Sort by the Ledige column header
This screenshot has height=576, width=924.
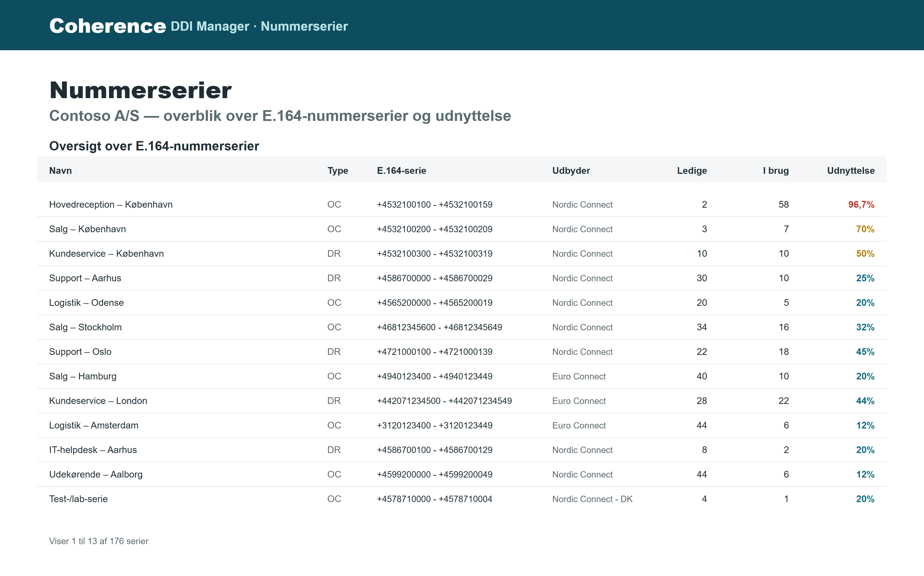692,170
